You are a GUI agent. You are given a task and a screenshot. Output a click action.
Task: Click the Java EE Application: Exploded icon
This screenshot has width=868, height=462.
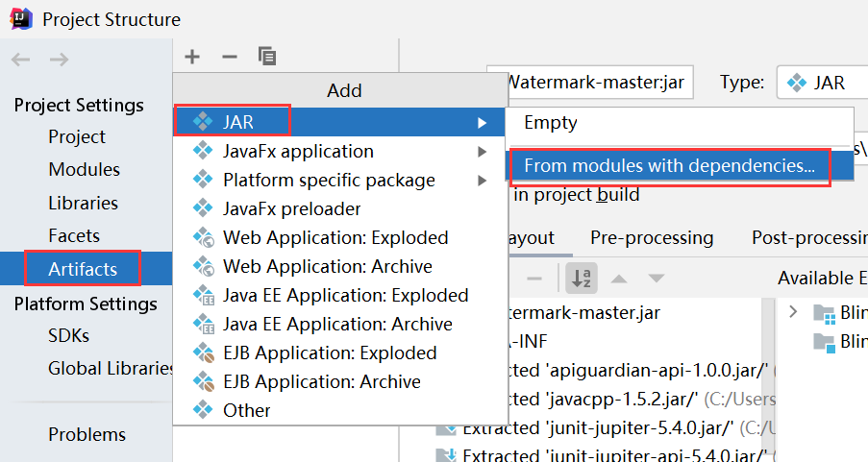pos(203,295)
